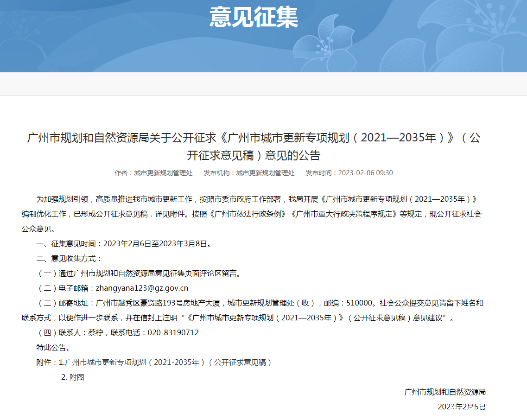
Task: Click the 意见征集 banner heading
Action: point(254,17)
